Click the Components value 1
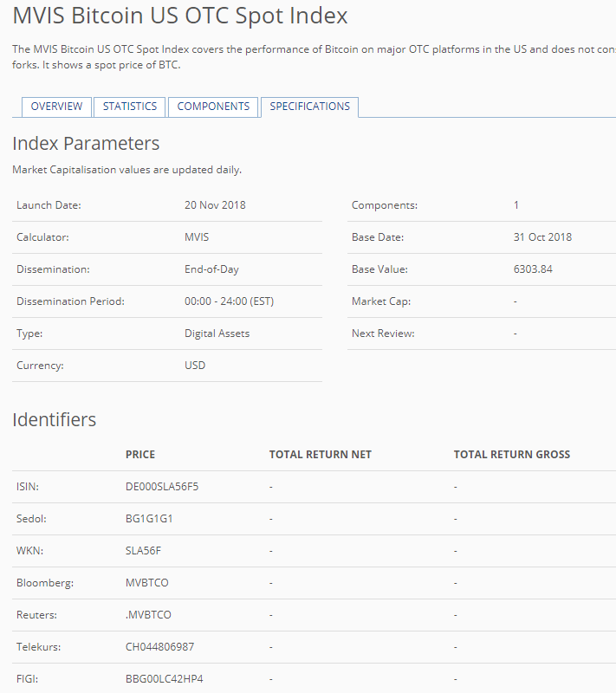The height and width of the screenshot is (693, 616). pyautogui.click(x=515, y=205)
